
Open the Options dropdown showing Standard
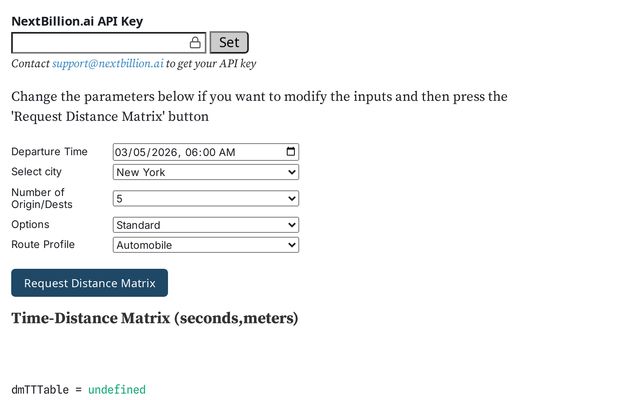pyautogui.click(x=206, y=225)
